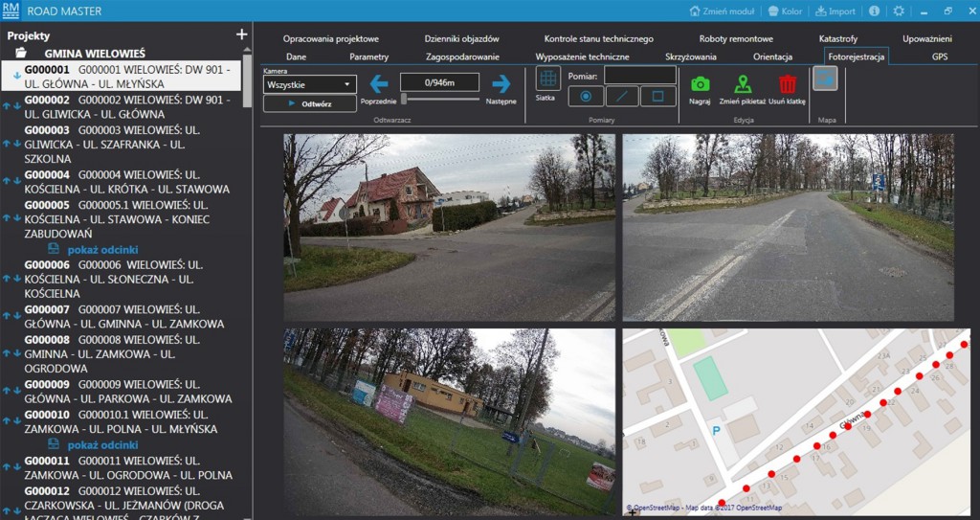Click the yellow building fence photo
The height and width of the screenshot is (520, 980).
point(450,421)
